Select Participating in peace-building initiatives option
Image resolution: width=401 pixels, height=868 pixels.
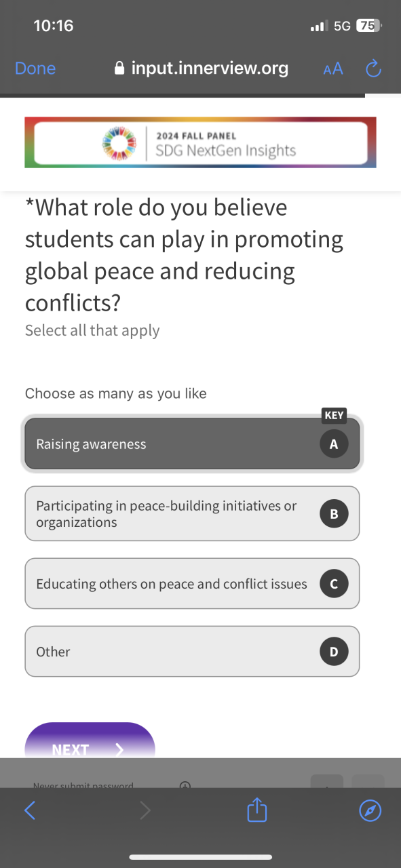click(x=192, y=513)
